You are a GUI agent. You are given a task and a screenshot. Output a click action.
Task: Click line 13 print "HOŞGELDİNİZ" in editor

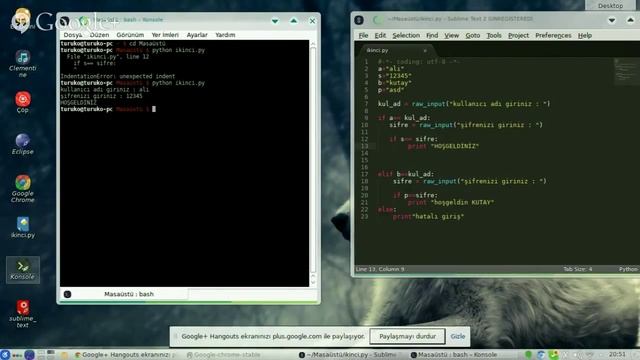[443, 146]
